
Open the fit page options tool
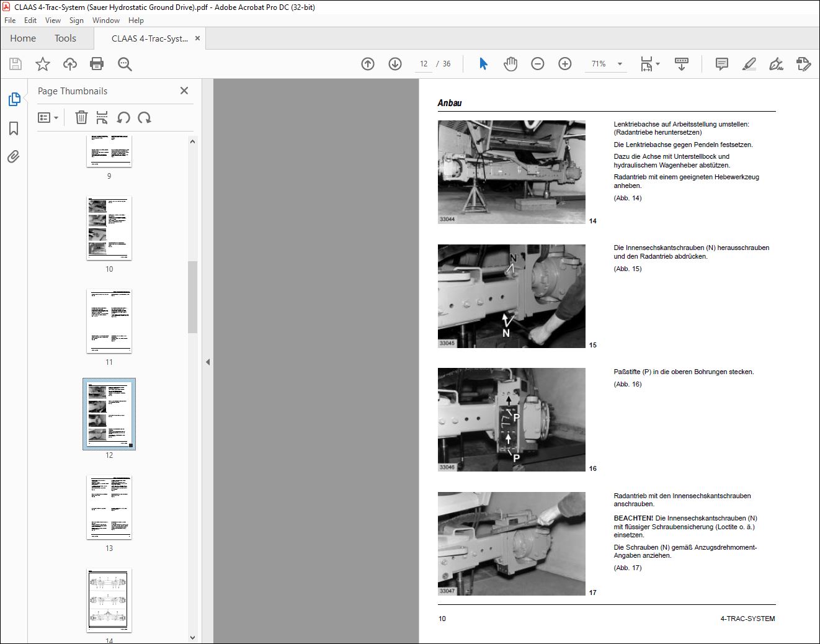pos(646,64)
